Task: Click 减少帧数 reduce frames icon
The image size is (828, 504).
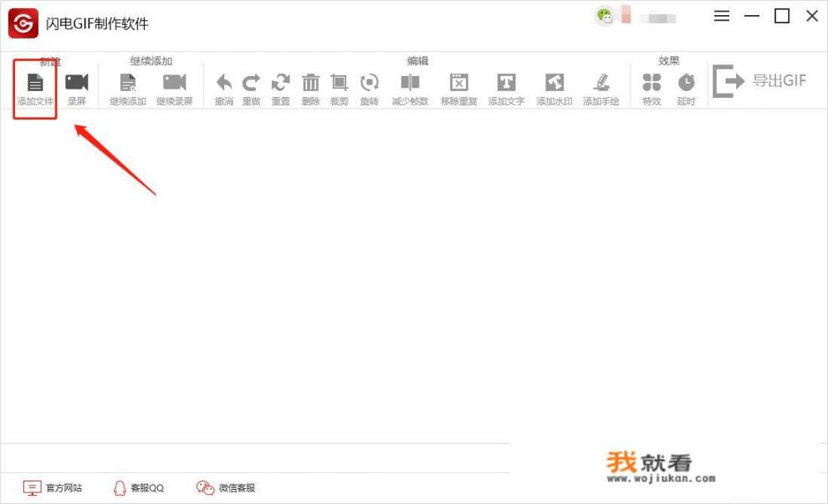Action: tap(410, 83)
